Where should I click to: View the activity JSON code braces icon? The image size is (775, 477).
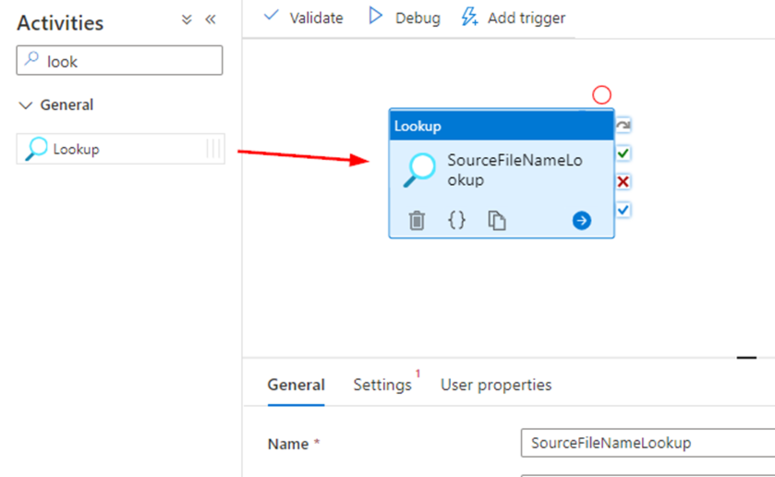pyautogui.click(x=457, y=220)
